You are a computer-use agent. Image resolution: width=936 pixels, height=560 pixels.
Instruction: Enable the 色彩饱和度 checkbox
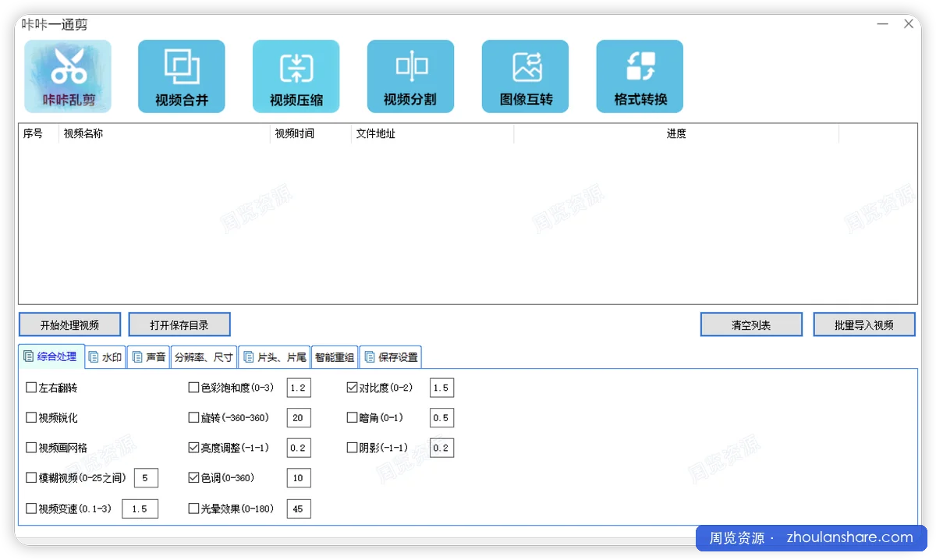193,388
